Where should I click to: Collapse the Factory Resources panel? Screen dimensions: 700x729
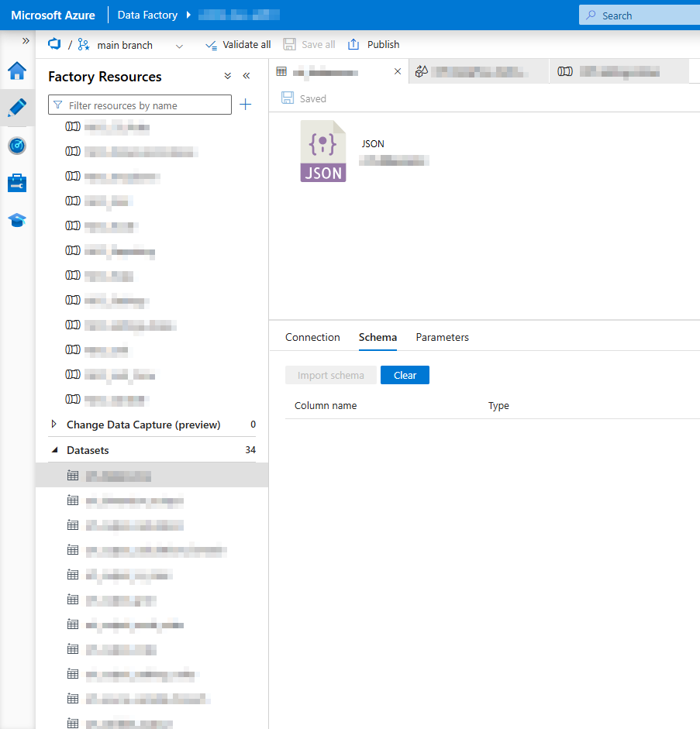[247, 76]
